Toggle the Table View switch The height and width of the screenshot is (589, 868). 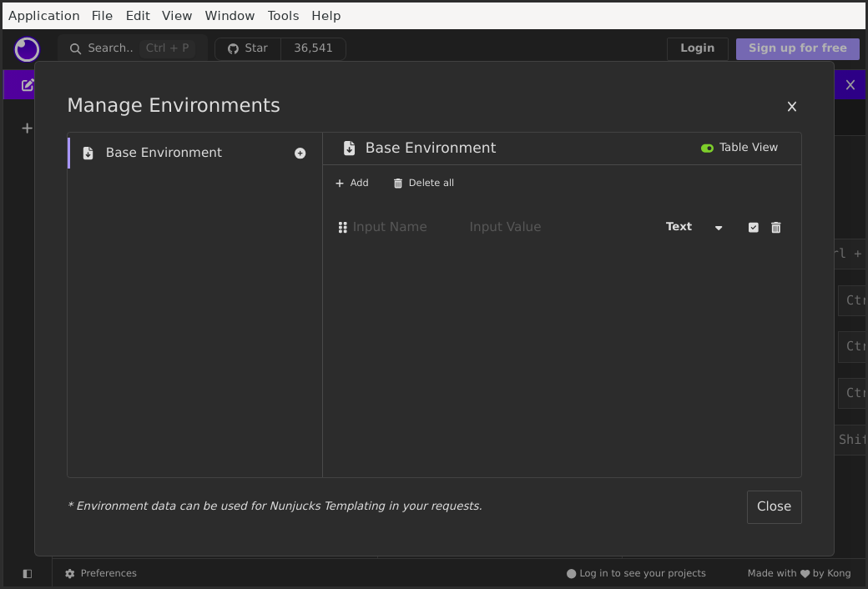[707, 148]
